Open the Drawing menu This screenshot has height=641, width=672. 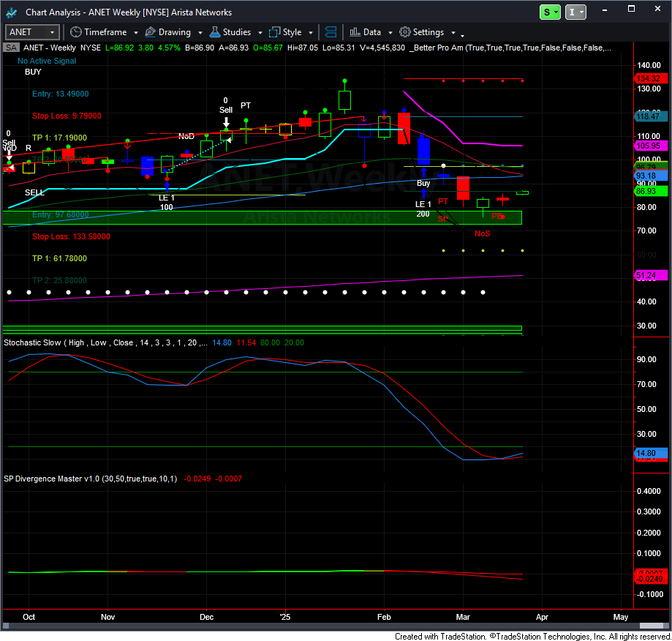coord(175,32)
